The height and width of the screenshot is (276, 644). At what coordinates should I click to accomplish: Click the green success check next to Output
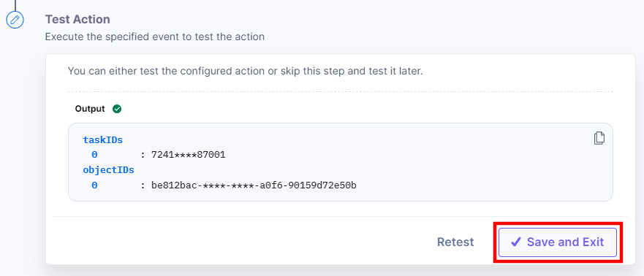pyautogui.click(x=117, y=109)
